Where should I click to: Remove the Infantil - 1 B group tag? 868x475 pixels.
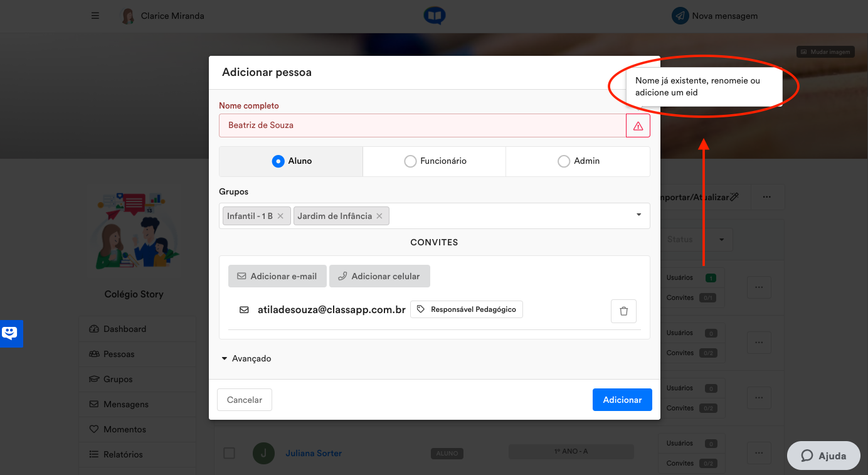point(280,216)
